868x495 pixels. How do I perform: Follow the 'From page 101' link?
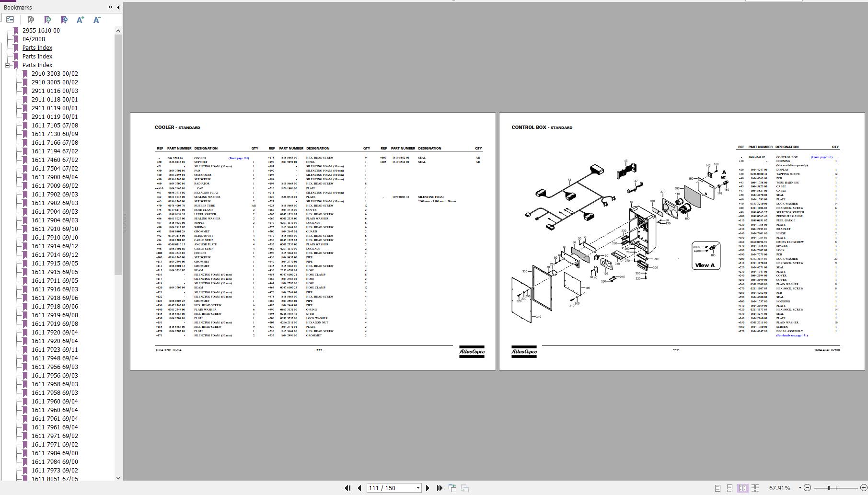coord(239,158)
